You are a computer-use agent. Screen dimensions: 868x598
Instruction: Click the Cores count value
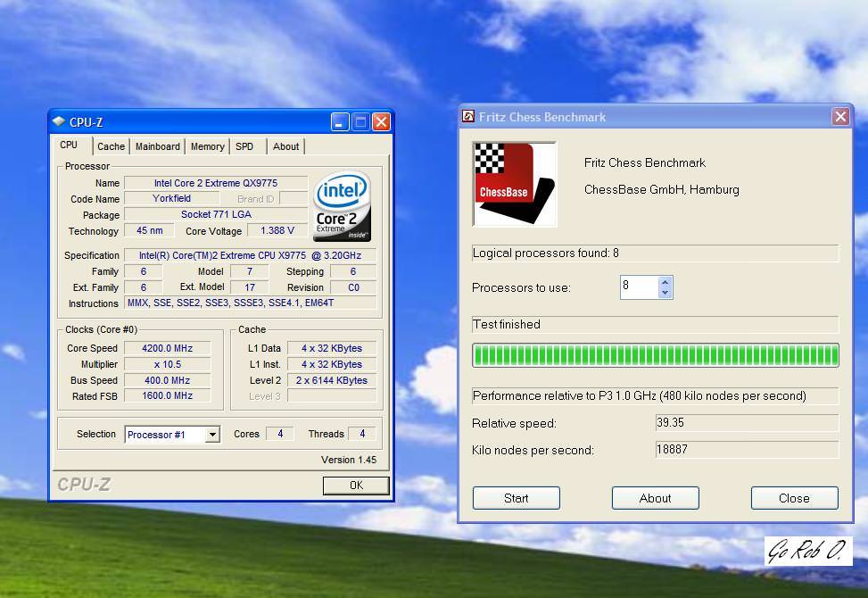[280, 434]
